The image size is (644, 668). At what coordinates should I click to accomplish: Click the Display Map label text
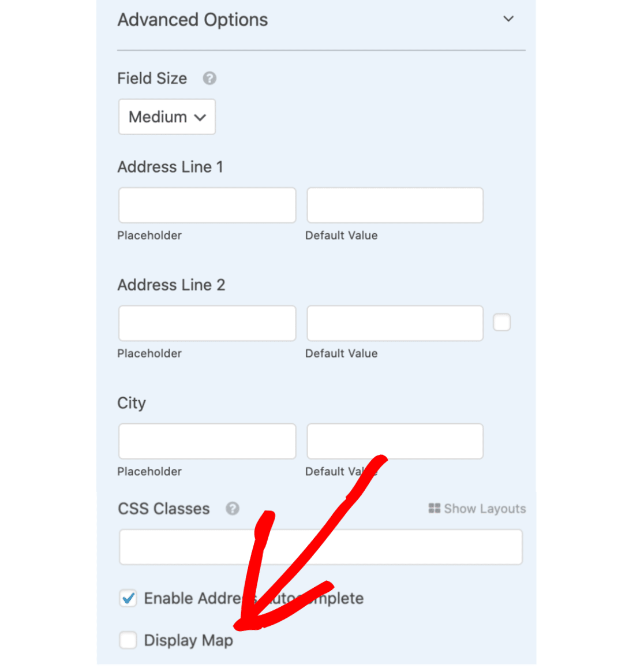(188, 640)
